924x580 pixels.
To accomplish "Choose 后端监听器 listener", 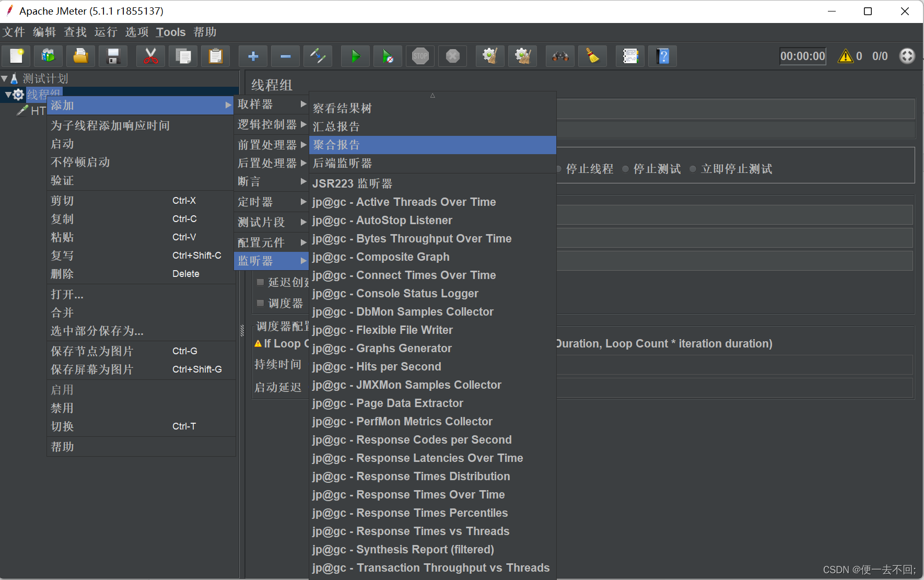I will [432, 163].
